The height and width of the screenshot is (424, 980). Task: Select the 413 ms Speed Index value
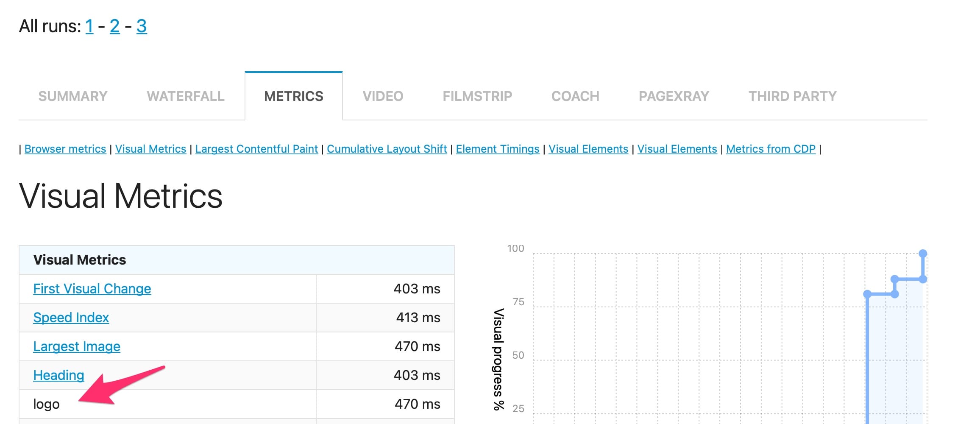(x=418, y=318)
